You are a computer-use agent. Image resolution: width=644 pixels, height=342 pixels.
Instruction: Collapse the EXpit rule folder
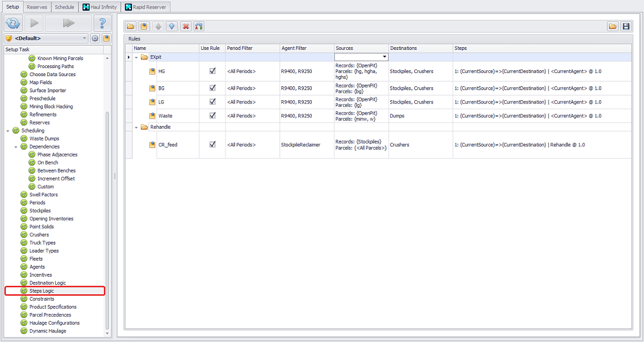[x=136, y=57]
